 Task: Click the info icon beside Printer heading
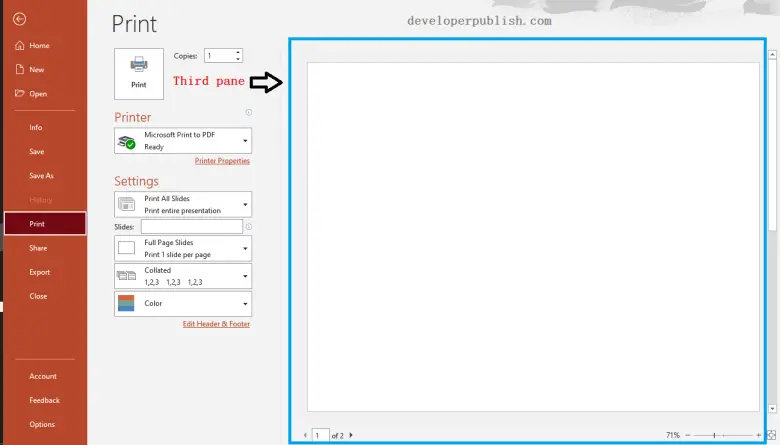click(249, 112)
